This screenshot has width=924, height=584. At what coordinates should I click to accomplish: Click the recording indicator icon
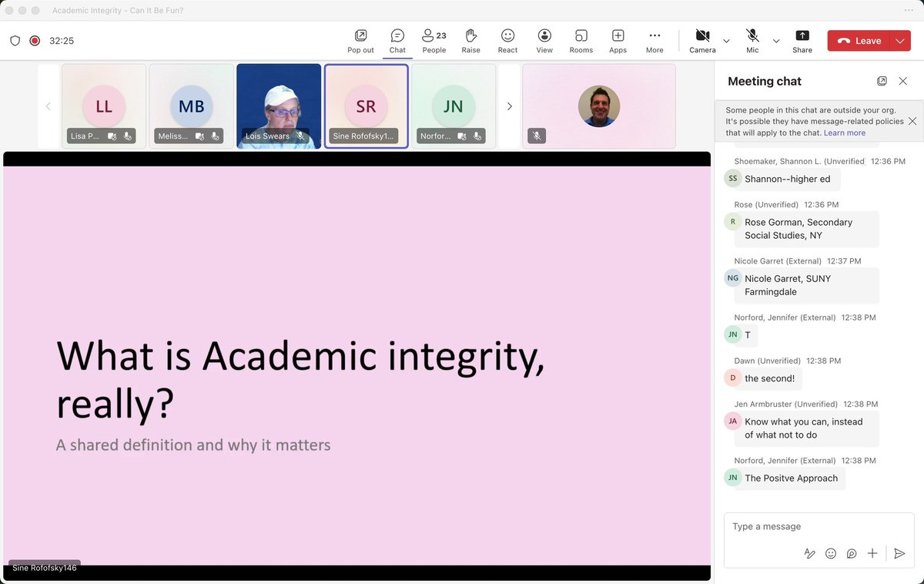[x=35, y=41]
